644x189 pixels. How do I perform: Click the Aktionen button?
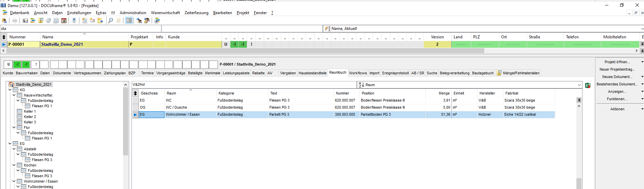[617, 109]
